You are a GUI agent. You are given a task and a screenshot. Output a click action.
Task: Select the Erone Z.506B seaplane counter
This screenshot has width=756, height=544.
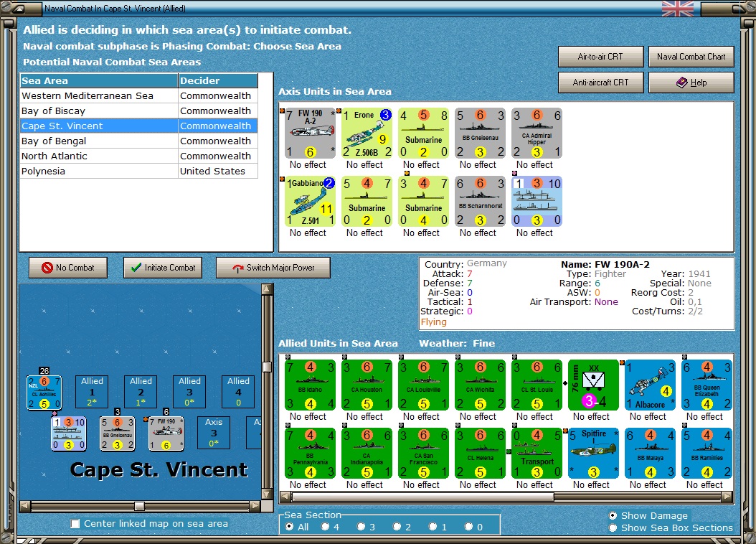[x=367, y=133]
